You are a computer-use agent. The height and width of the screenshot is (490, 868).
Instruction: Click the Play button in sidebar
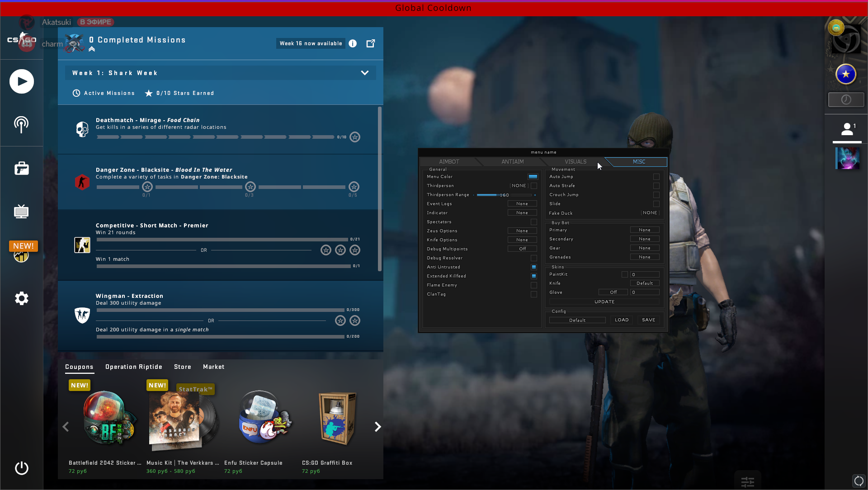point(22,81)
